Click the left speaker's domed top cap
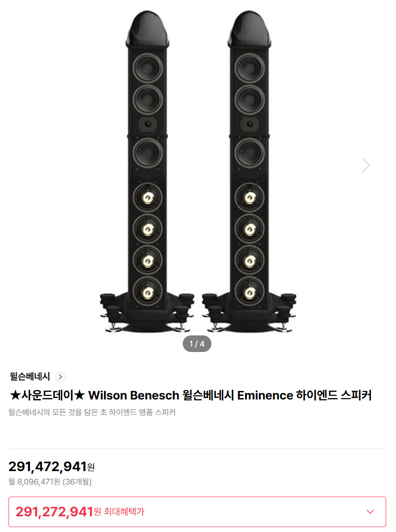This screenshot has width=396, height=532. [x=147, y=29]
